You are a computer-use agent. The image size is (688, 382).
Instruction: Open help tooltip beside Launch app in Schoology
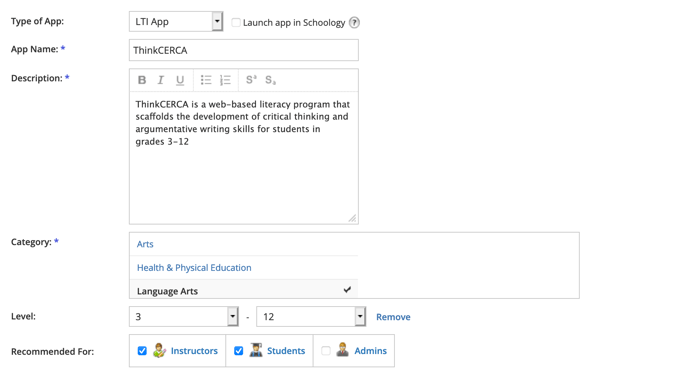[x=354, y=22]
